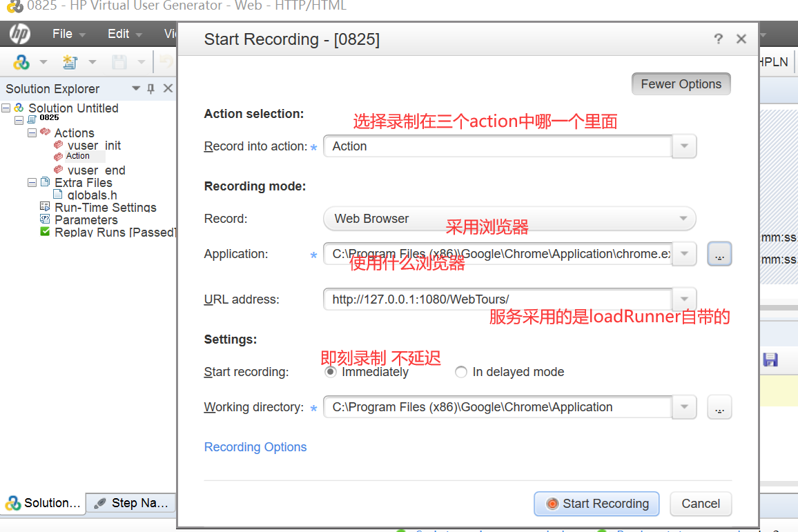Select In delayed mode option

tap(461, 372)
